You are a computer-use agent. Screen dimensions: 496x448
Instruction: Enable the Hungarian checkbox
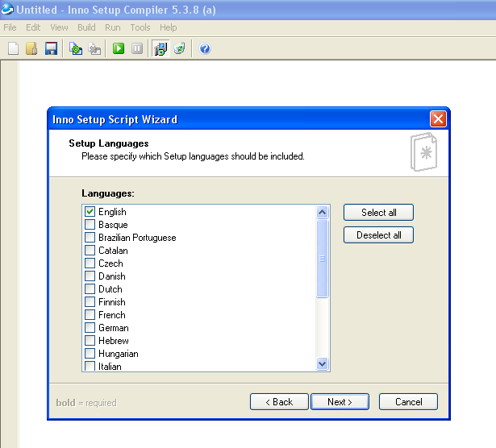[x=90, y=353]
